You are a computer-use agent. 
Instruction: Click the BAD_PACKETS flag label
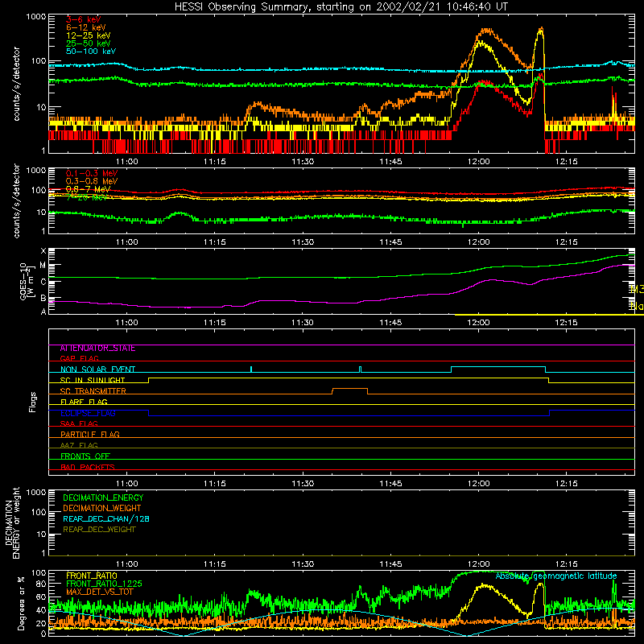click(88, 467)
